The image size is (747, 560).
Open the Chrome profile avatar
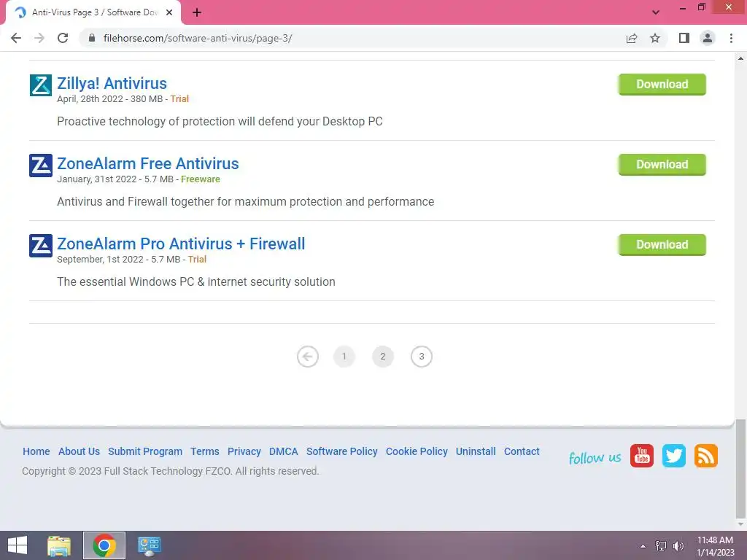tap(708, 38)
